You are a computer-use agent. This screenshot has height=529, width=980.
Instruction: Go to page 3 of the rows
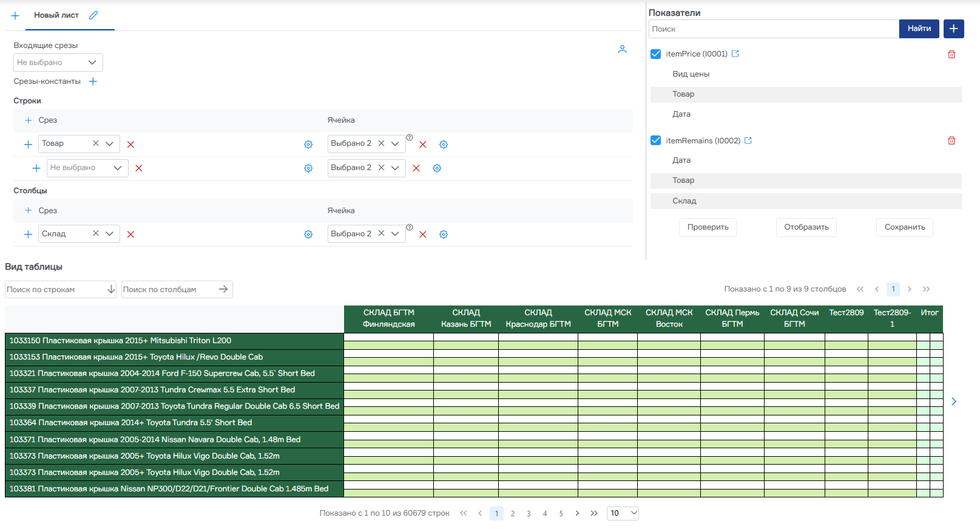(x=529, y=514)
